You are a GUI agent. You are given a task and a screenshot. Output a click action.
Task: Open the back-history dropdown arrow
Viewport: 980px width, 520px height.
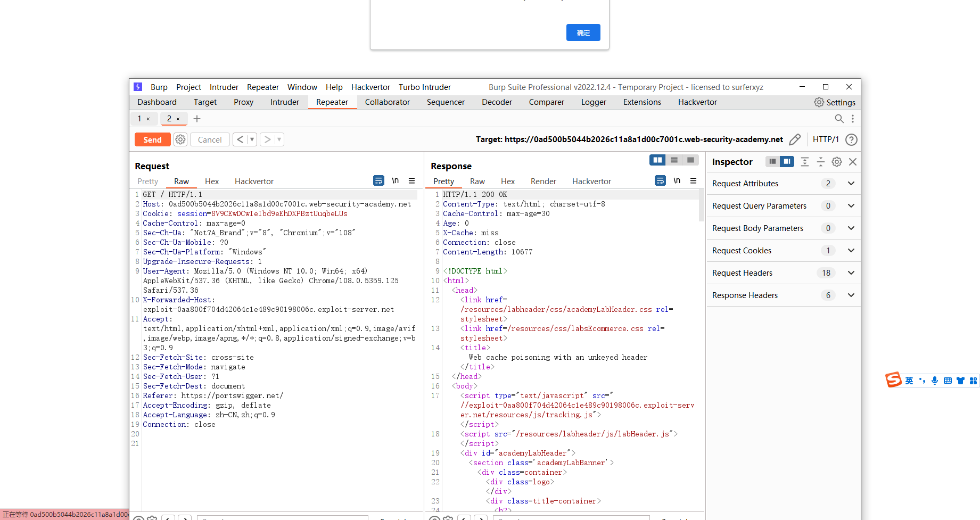click(x=252, y=139)
